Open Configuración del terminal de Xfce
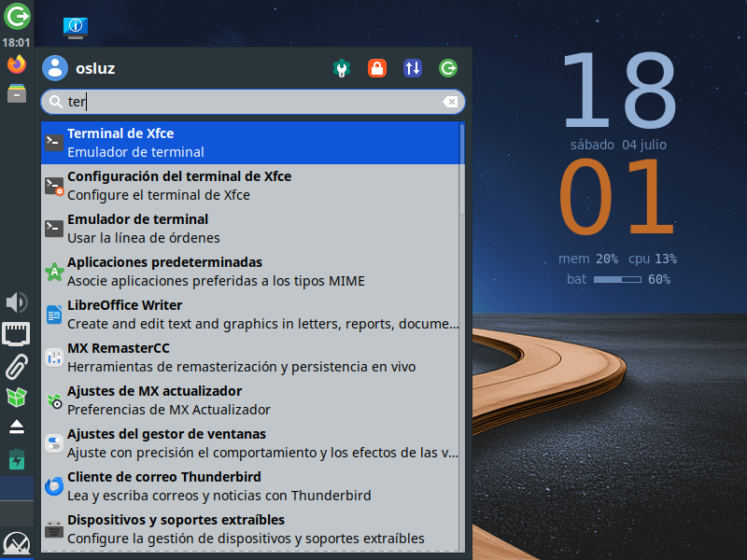The width and height of the screenshot is (747, 560). coord(250,186)
